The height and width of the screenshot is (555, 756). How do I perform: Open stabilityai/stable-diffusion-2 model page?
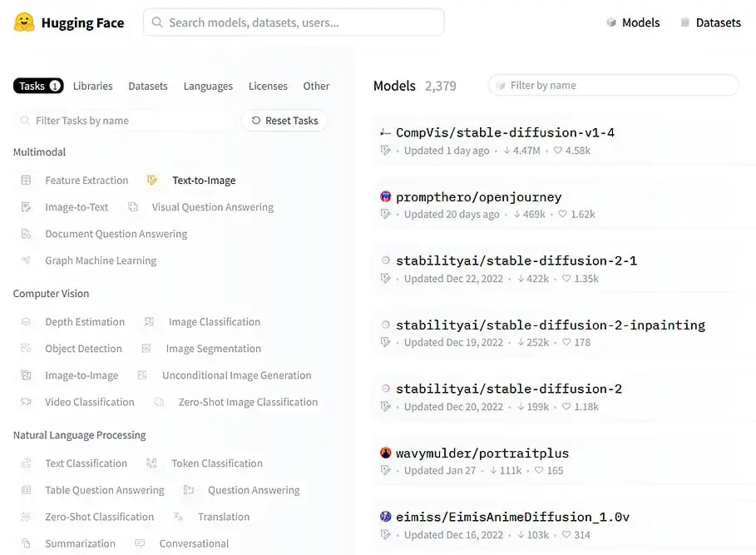pyautogui.click(x=509, y=389)
